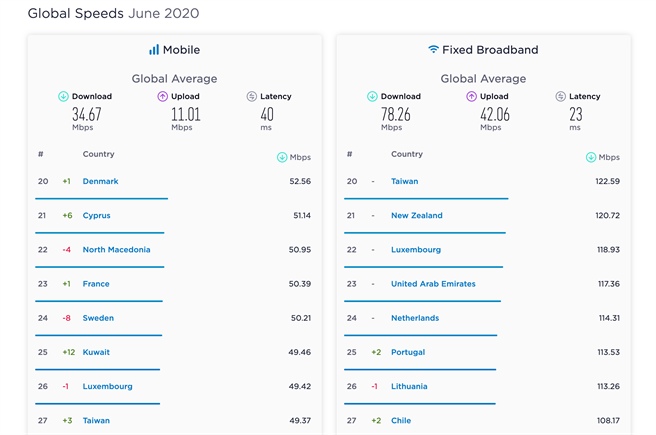This screenshot has width=656, height=435.
Task: Select the Mobile section heading
Action: click(x=182, y=49)
